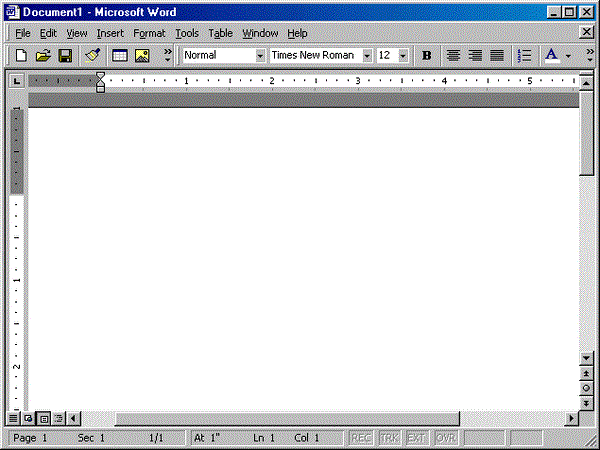
Task: Click the Insert Table toolbar icon
Action: [120, 56]
